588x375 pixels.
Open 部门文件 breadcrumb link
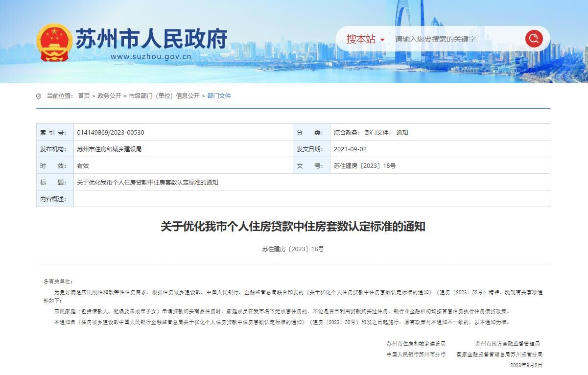click(x=219, y=96)
